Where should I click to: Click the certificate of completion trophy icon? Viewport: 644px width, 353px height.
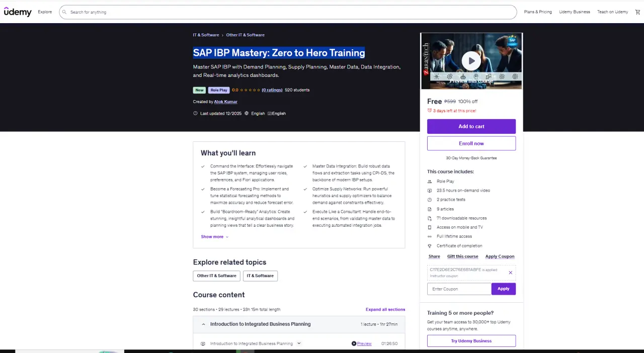pos(429,246)
